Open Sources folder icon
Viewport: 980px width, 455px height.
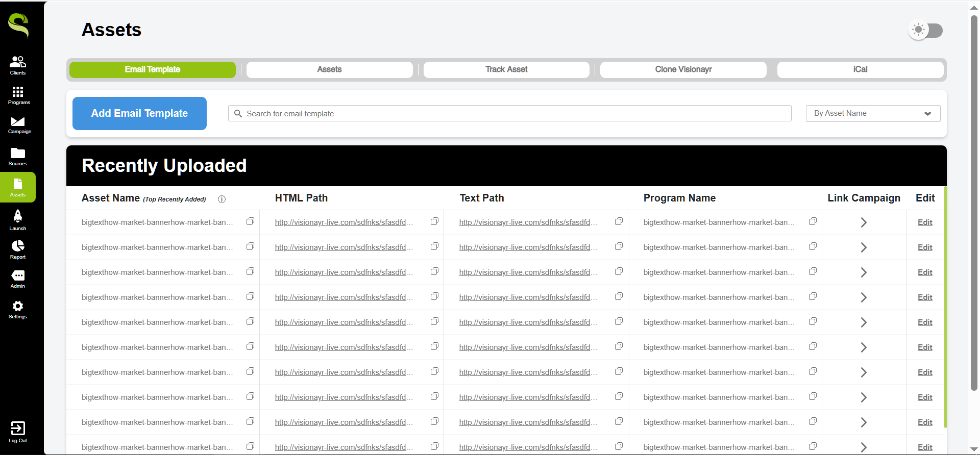pyautogui.click(x=18, y=156)
